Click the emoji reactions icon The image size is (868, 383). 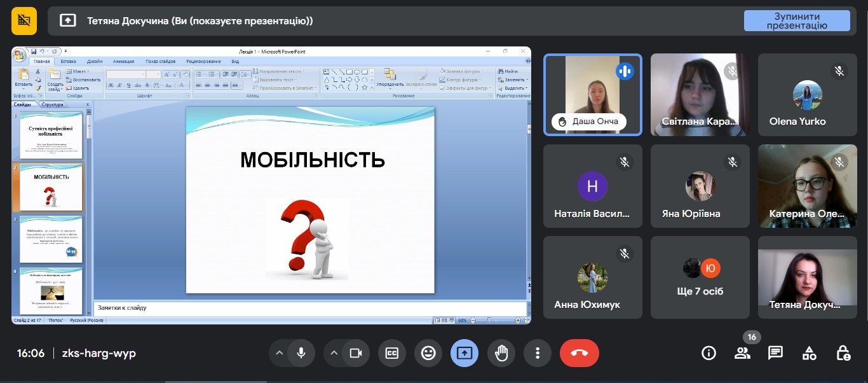click(x=428, y=353)
